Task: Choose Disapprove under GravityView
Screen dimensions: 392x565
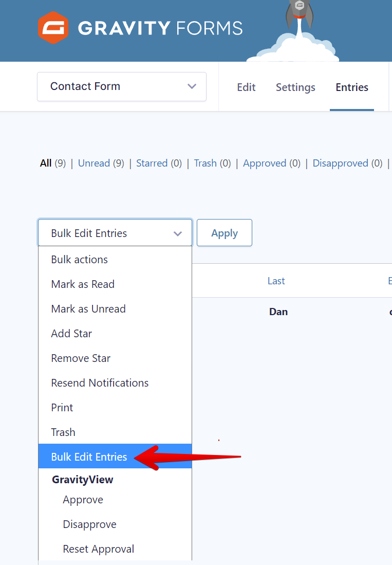Action: point(115,524)
